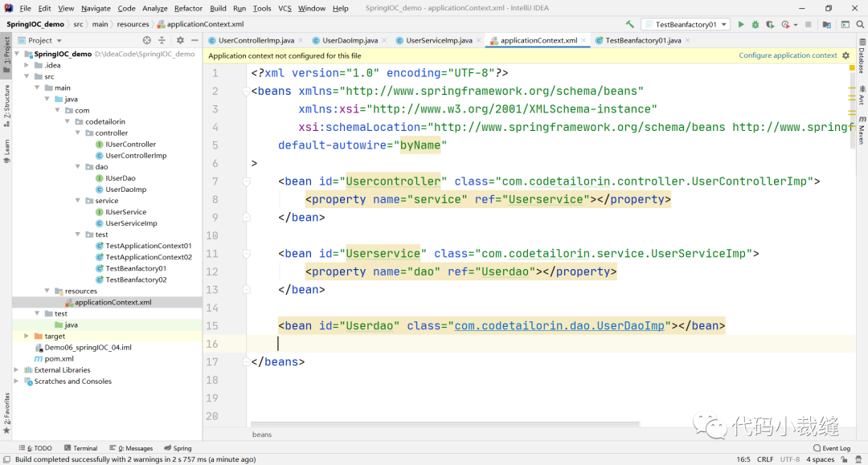Screen dimensions: 868x465
Task: Open Project panel gear settings
Action: click(x=180, y=40)
